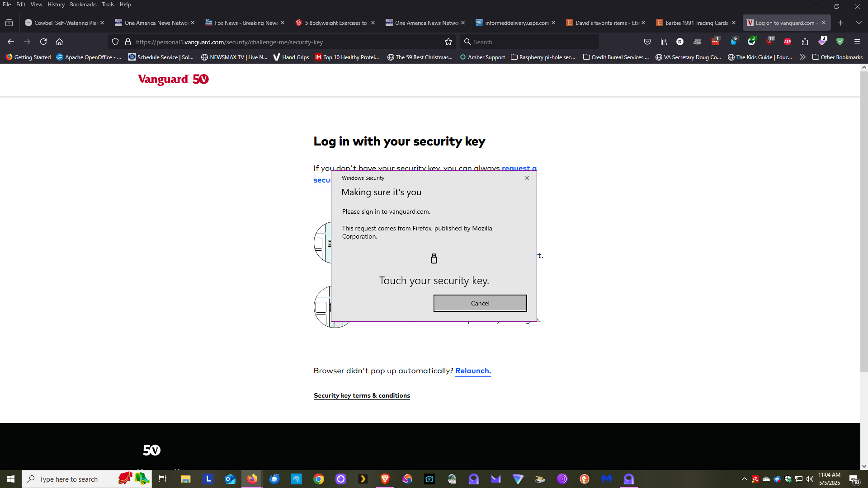List all tabs dropdown
This screenshot has height=488, width=868.
click(x=859, y=23)
